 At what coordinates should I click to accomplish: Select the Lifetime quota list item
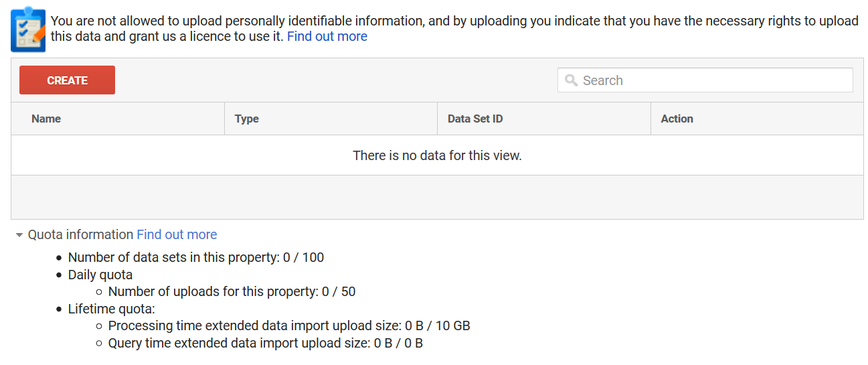pos(111,309)
